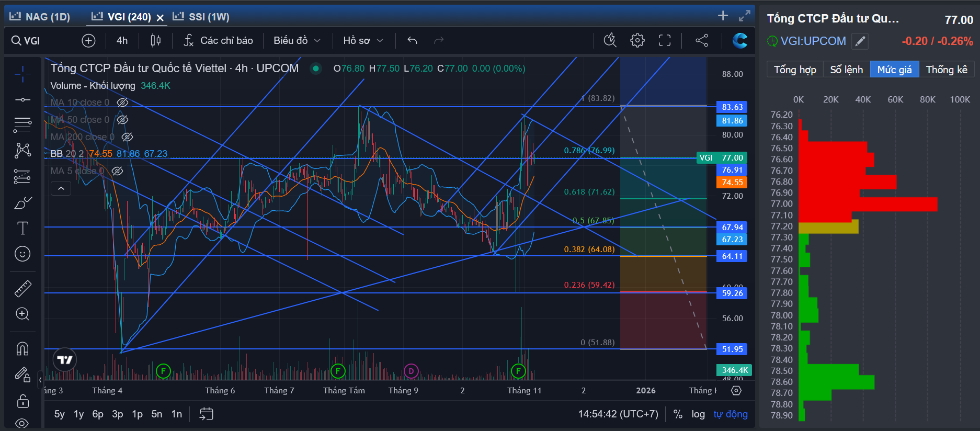
Task: Open the 4h interval selector
Action: coord(122,40)
